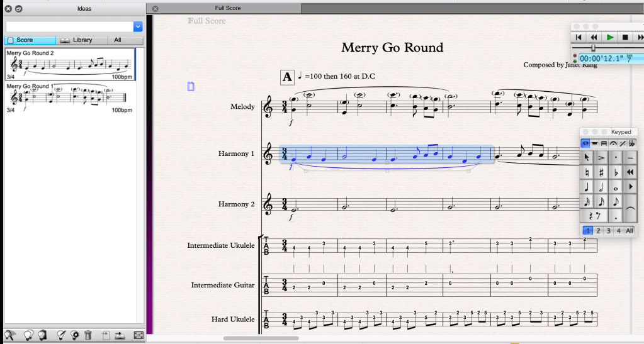This screenshot has height=344, width=644.
Task: Toggle the Ideas detailed view icon
Action: (x=139, y=335)
